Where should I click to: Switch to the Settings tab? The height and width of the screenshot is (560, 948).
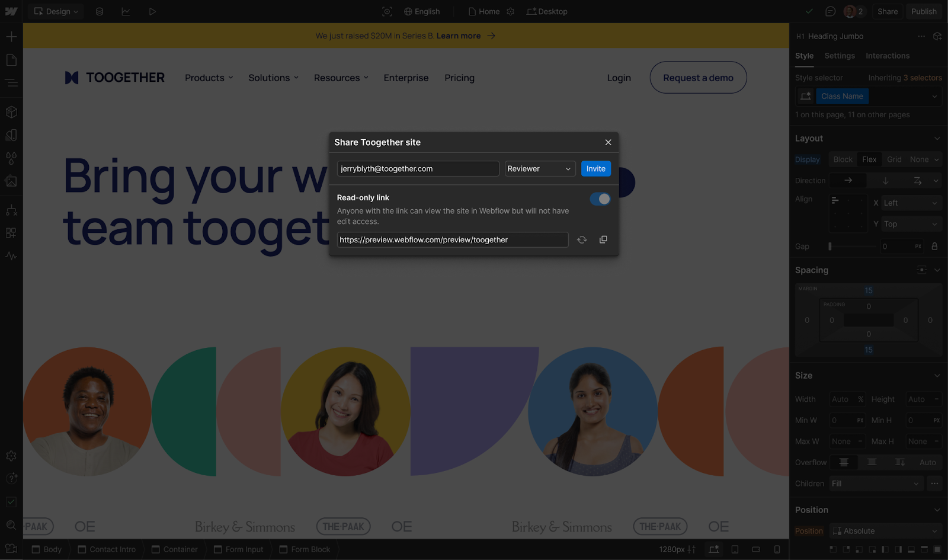[x=840, y=56]
